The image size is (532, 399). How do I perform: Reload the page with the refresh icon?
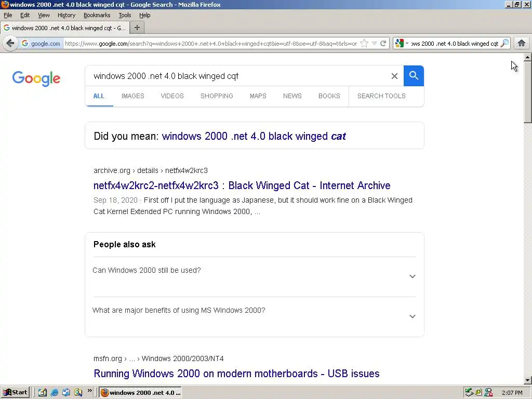pos(383,44)
